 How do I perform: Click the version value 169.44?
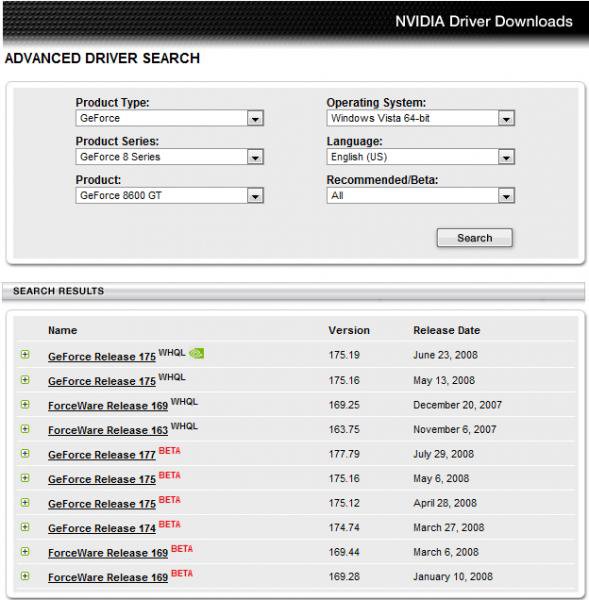[x=344, y=552]
